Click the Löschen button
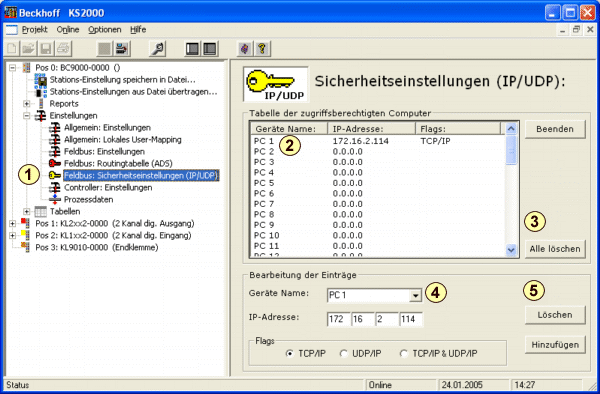 click(555, 315)
